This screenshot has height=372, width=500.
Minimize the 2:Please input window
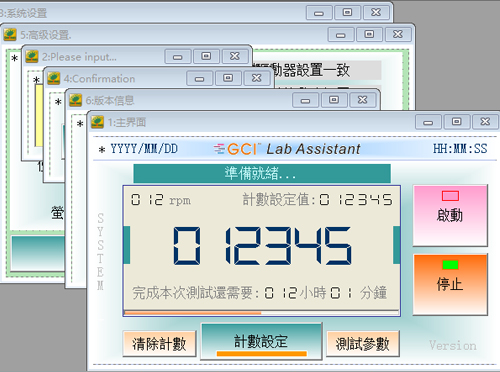pos(178,57)
